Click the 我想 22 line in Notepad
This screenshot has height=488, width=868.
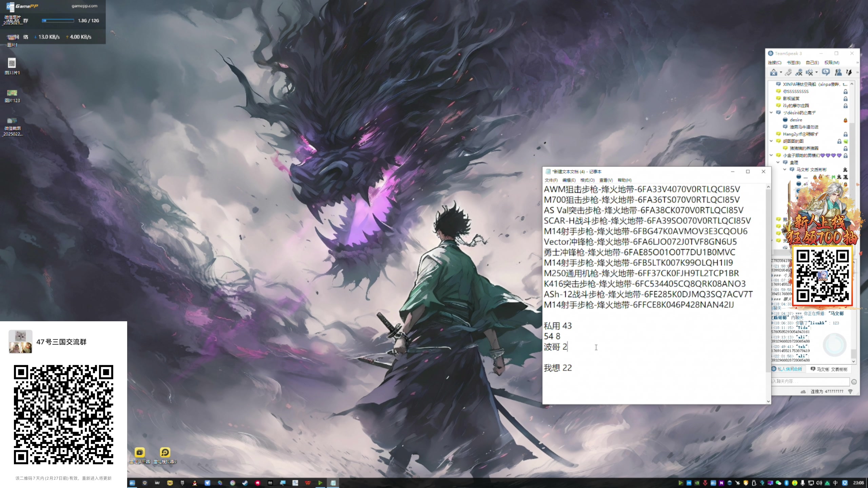tap(558, 368)
